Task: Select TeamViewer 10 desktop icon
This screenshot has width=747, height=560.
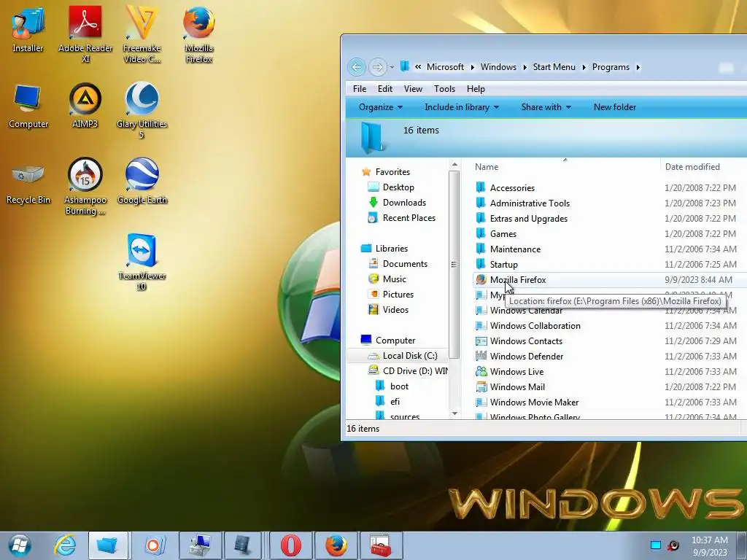Action: point(142,262)
